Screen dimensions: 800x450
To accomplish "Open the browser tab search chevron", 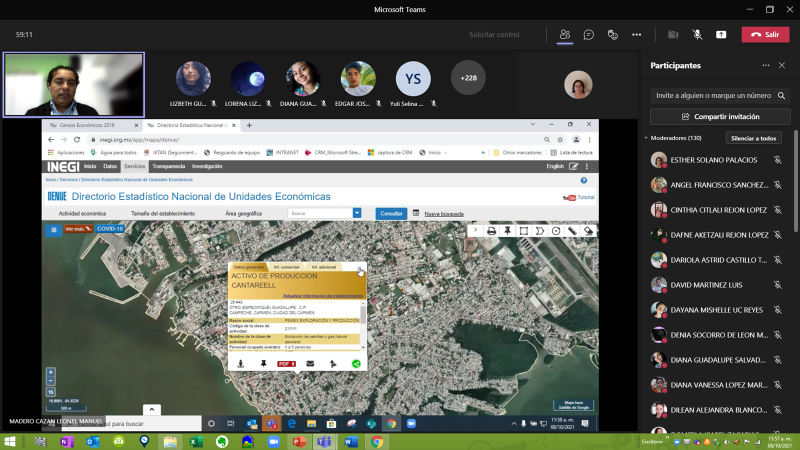I will (x=533, y=124).
